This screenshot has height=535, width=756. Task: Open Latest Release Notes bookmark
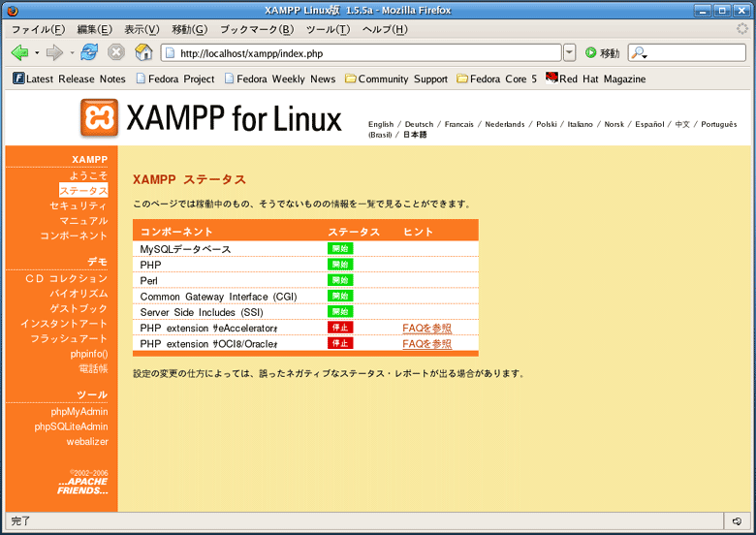pyautogui.click(x=70, y=79)
